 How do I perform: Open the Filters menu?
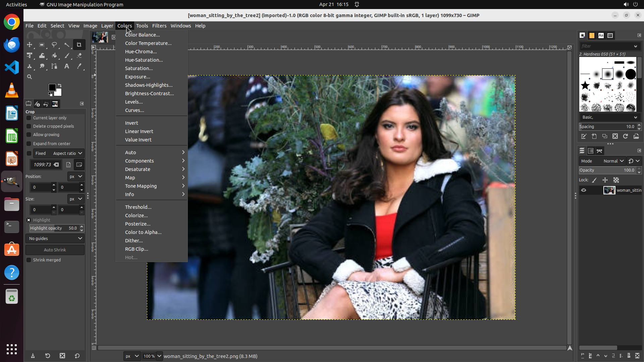[x=159, y=26]
